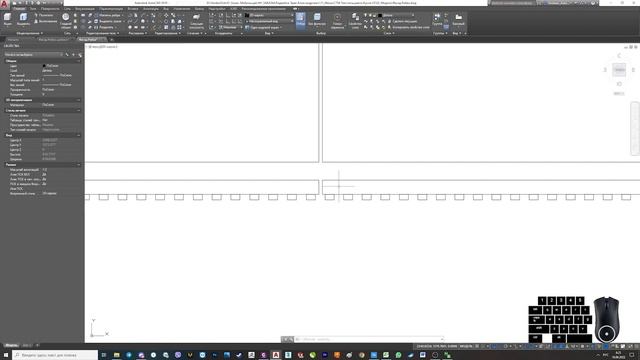Open the layer list dropdown in Слои panel
This screenshot has height=360, width=640.
[x=397, y=15]
